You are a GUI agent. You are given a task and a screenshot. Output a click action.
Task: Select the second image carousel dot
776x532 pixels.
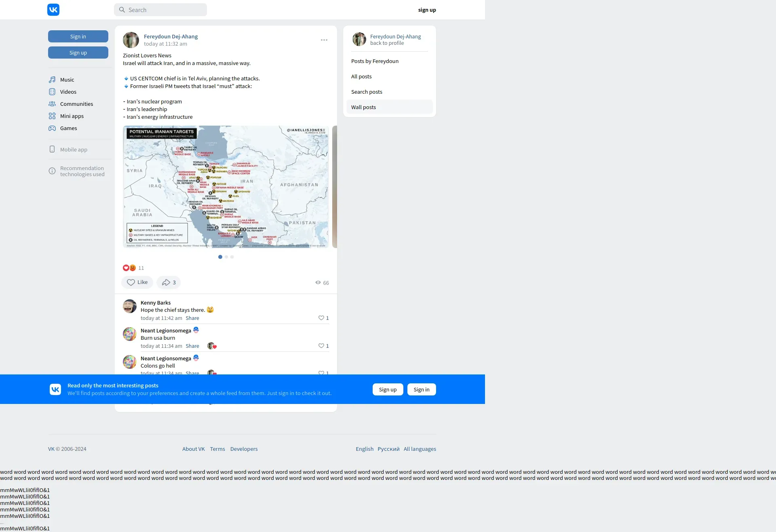[x=226, y=257]
